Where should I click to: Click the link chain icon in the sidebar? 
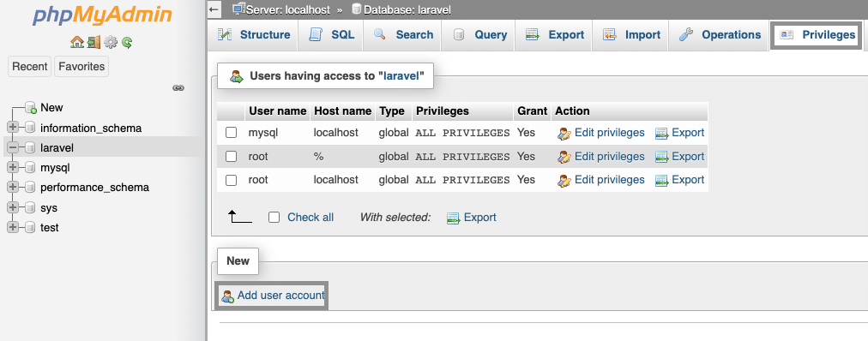point(178,87)
